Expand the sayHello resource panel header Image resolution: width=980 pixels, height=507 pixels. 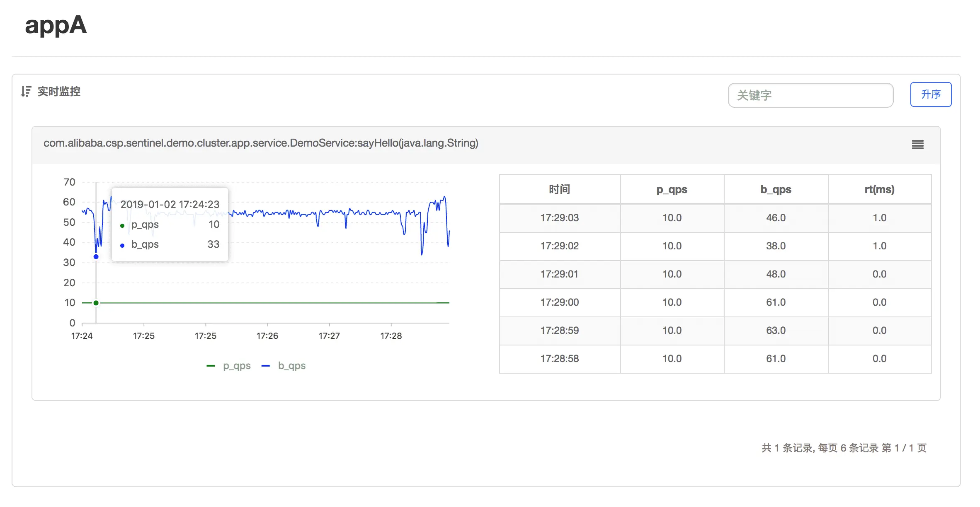coord(260,143)
